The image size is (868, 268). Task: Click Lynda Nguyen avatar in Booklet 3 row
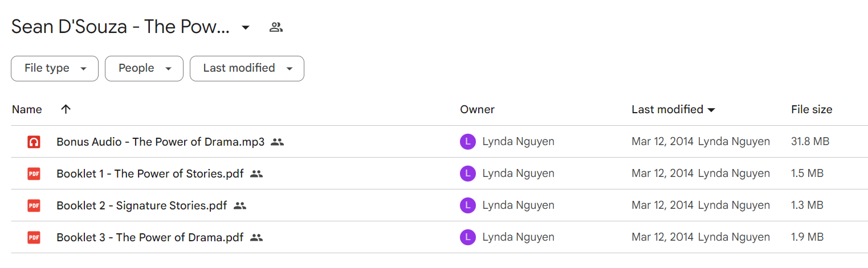[x=467, y=237]
